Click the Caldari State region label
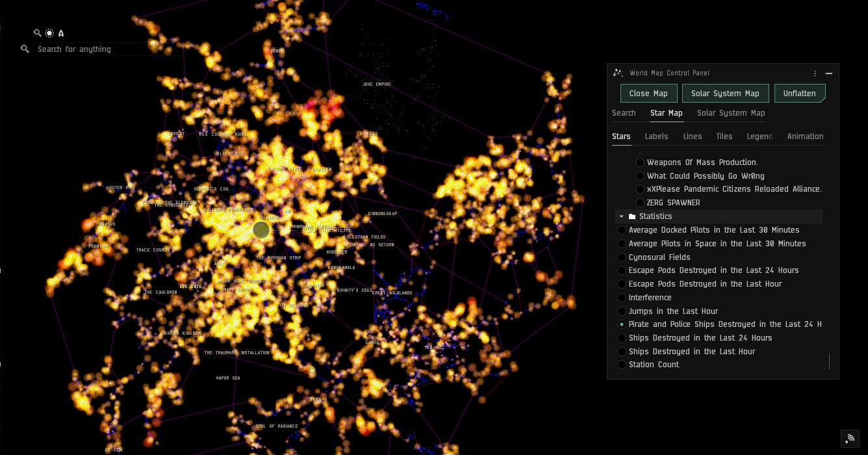 (x=285, y=169)
